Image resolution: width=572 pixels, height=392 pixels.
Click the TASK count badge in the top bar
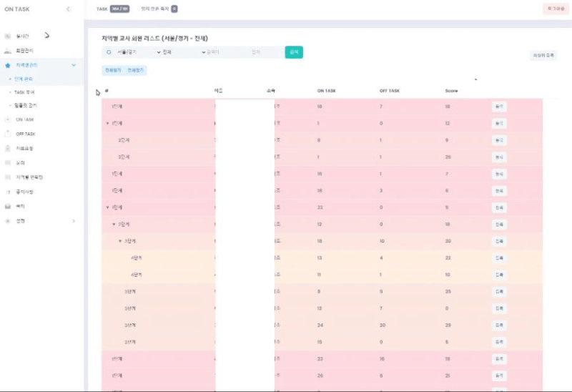point(119,9)
